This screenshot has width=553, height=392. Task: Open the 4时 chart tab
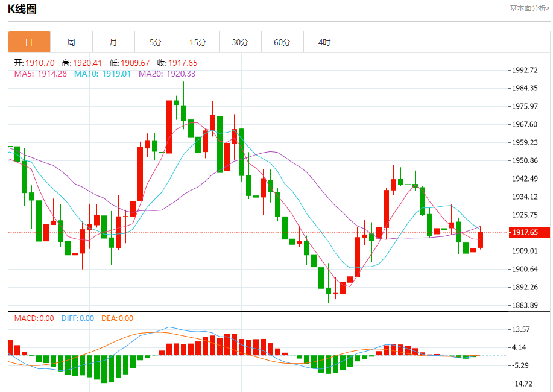324,42
